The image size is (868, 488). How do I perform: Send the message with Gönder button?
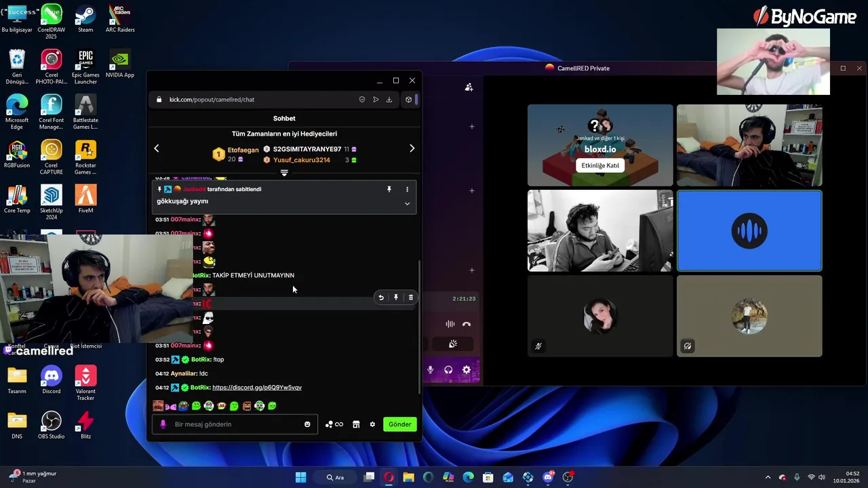[399, 424]
